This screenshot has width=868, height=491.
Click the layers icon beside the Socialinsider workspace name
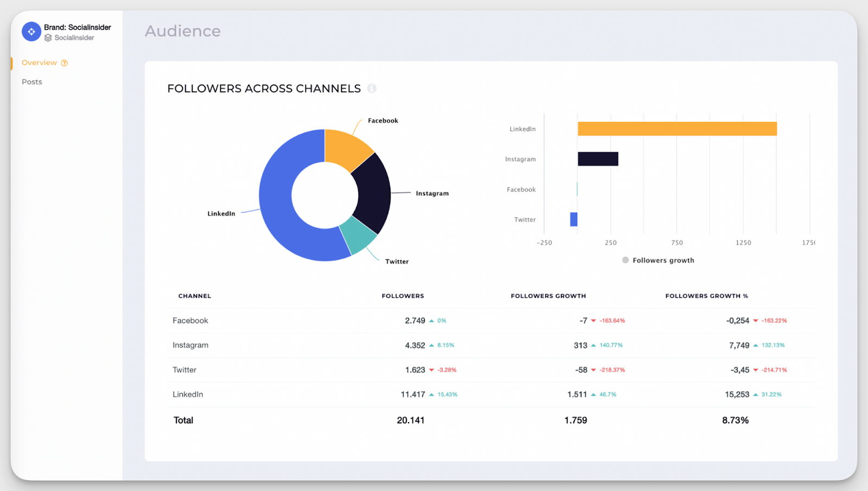click(49, 37)
